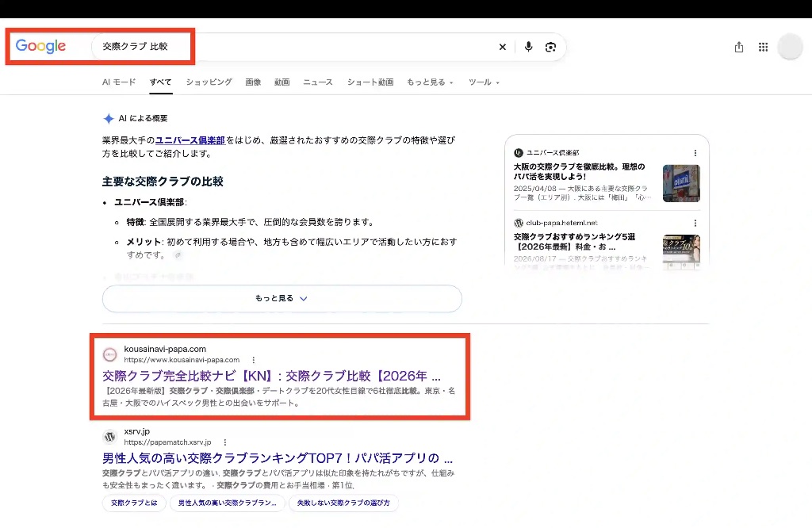The width and height of the screenshot is (812, 528).
Task: Click the 失敗しない交際クラブの選び方 chip
Action: (x=343, y=503)
